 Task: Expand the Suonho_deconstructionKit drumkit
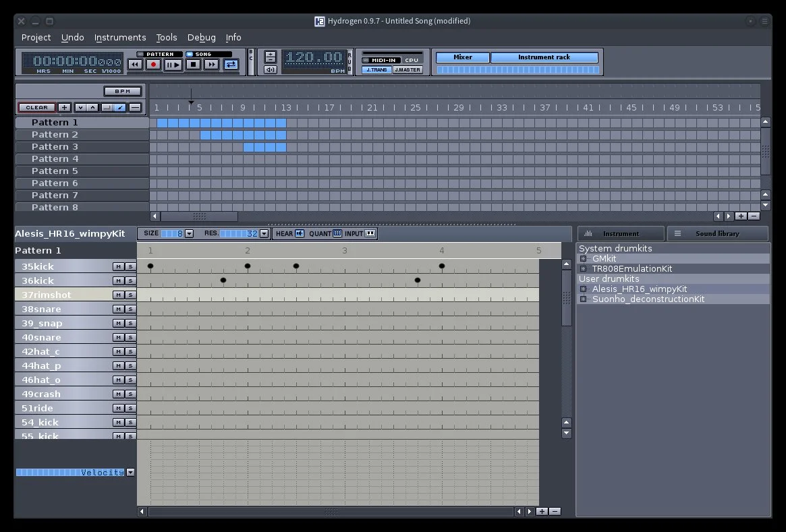coord(583,299)
